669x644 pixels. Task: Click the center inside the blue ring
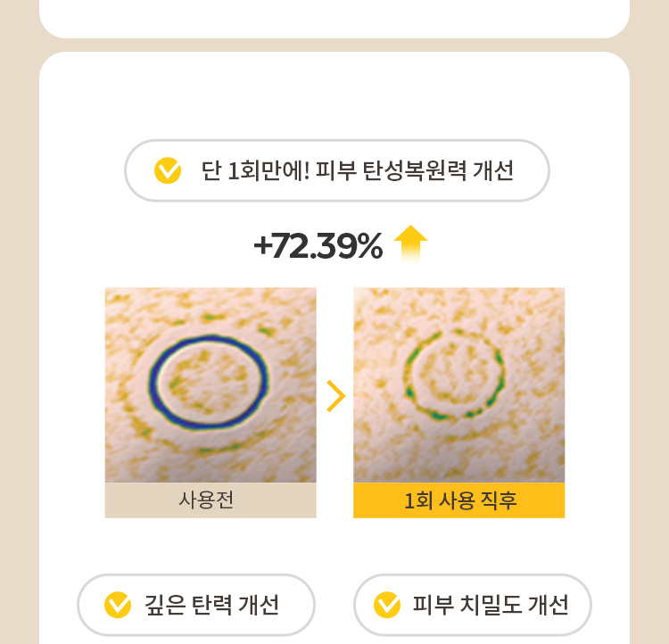[x=210, y=391]
